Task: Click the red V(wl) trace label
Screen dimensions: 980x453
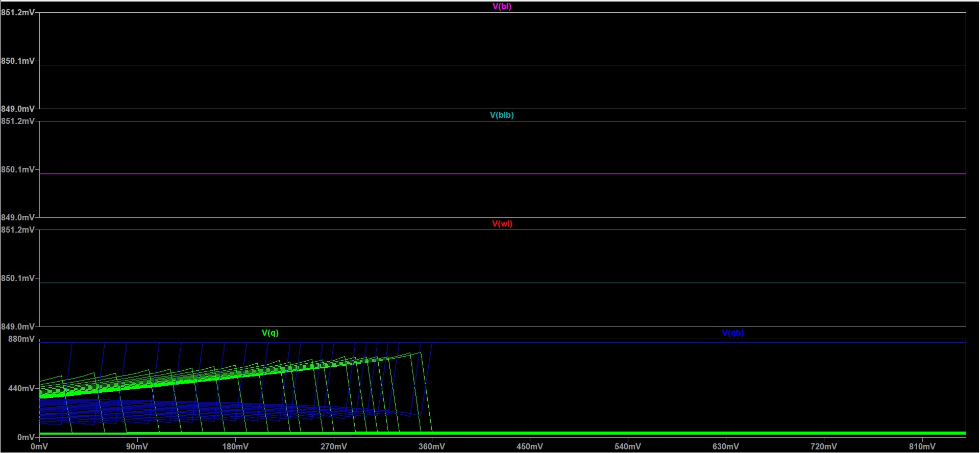Action: pyautogui.click(x=502, y=224)
